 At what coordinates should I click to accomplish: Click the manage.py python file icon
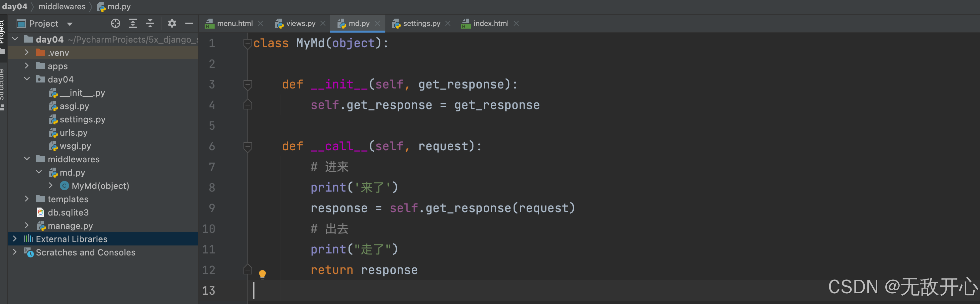(41, 226)
